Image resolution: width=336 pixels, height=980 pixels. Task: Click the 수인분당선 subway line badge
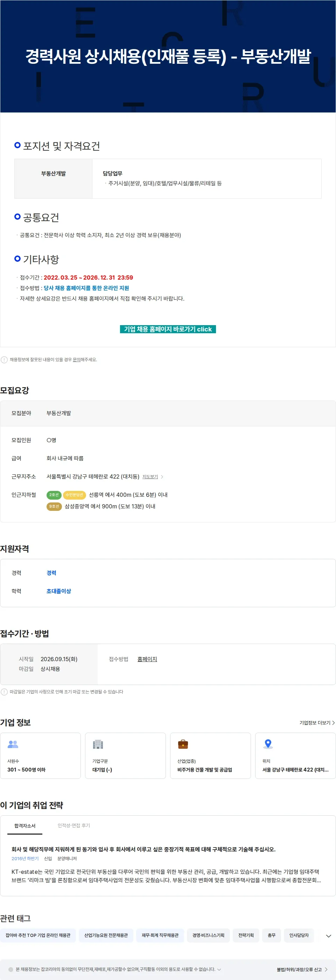click(x=75, y=495)
